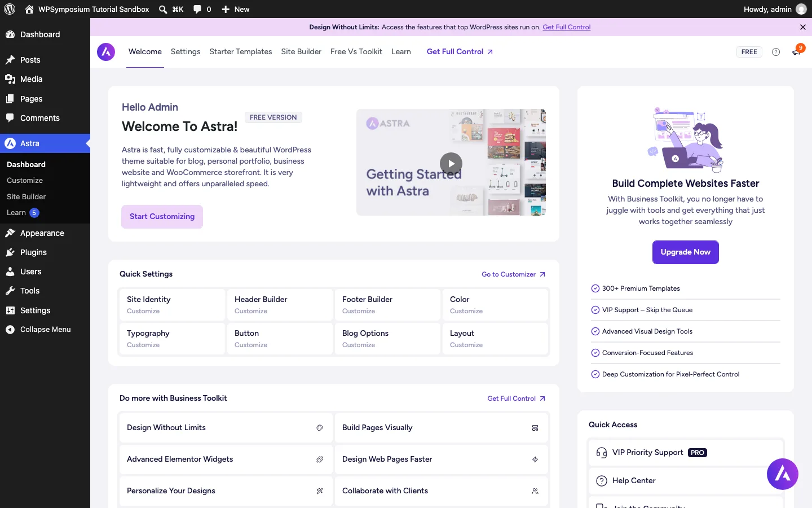The height and width of the screenshot is (508, 812).
Task: Open the Starter Templates tab
Action: click(241, 52)
